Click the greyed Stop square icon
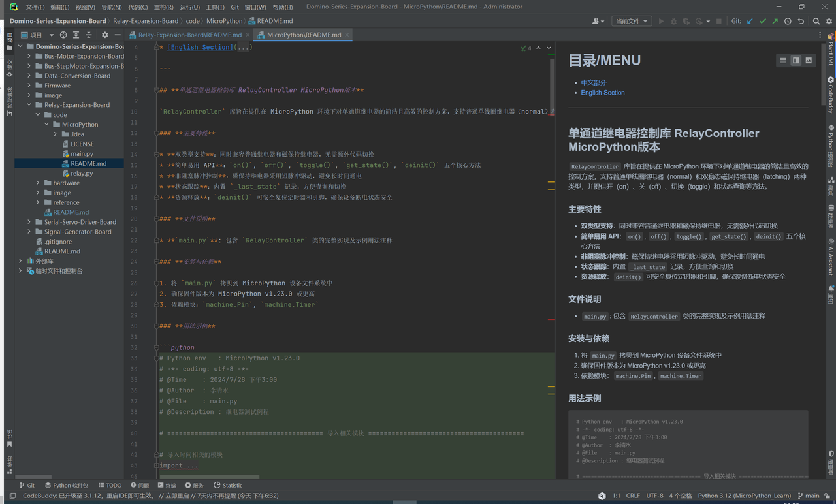 719,21
